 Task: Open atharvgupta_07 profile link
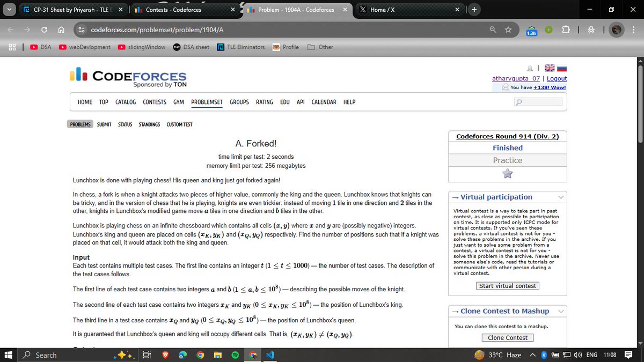pyautogui.click(x=516, y=78)
